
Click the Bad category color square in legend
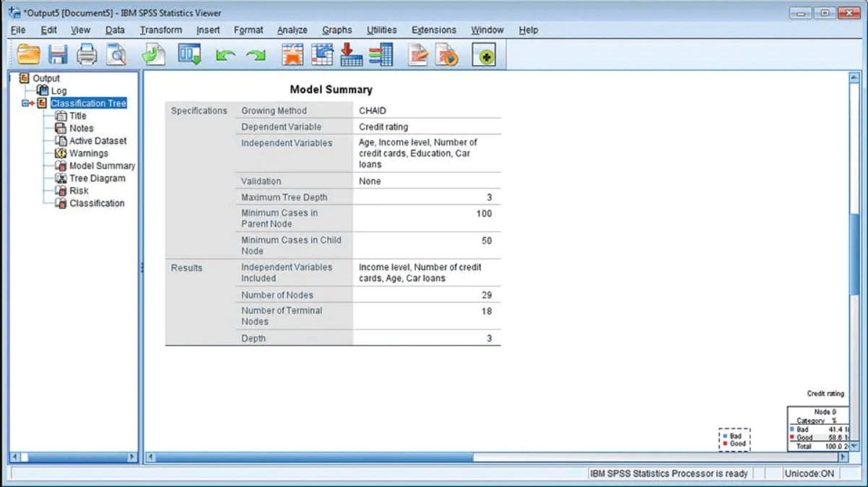tap(725, 436)
